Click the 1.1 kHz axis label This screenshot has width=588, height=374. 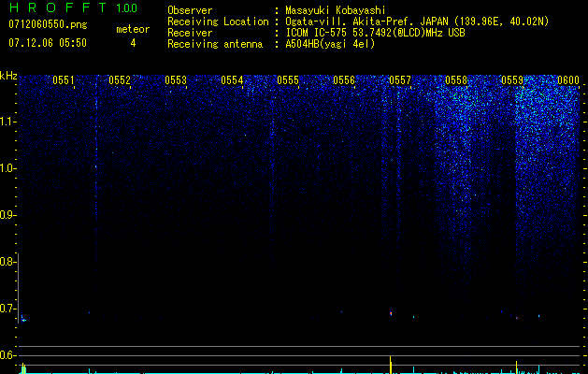coord(8,122)
